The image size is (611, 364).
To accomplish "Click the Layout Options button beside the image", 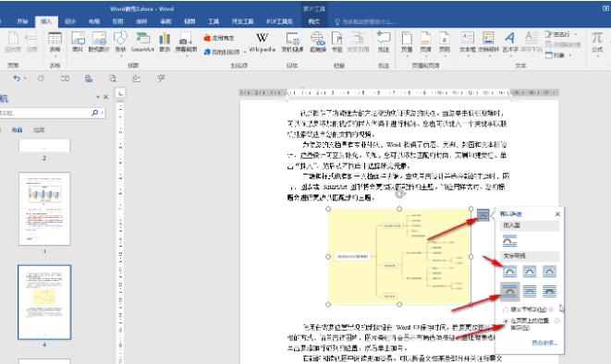I will pyautogui.click(x=483, y=214).
